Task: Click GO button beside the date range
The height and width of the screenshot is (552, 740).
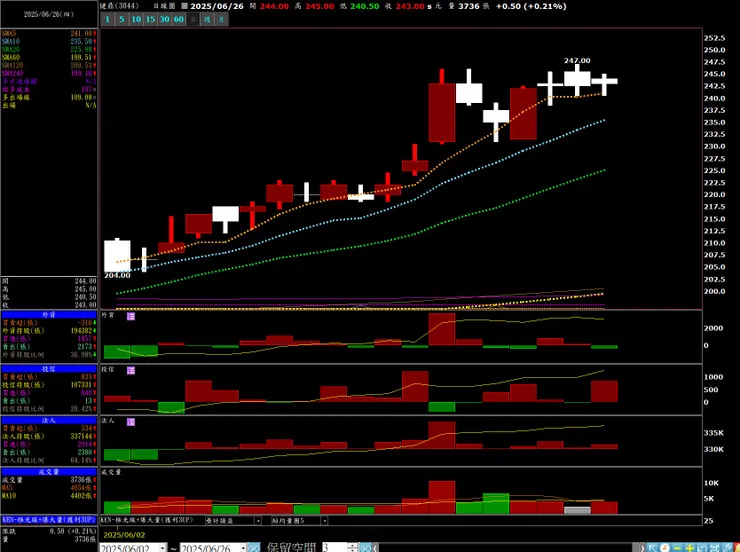Action: (254, 548)
